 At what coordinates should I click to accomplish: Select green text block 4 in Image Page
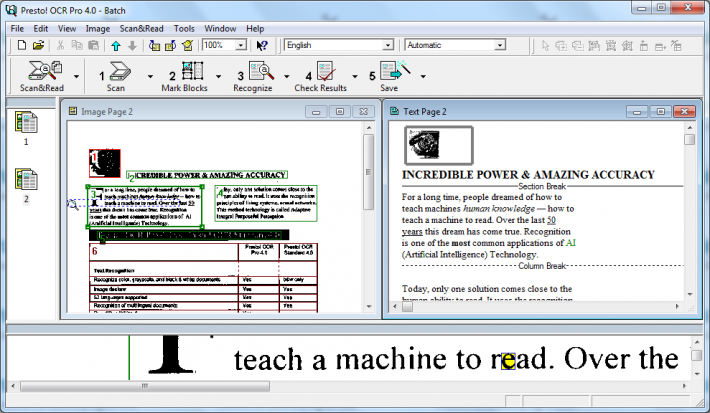pos(266,203)
